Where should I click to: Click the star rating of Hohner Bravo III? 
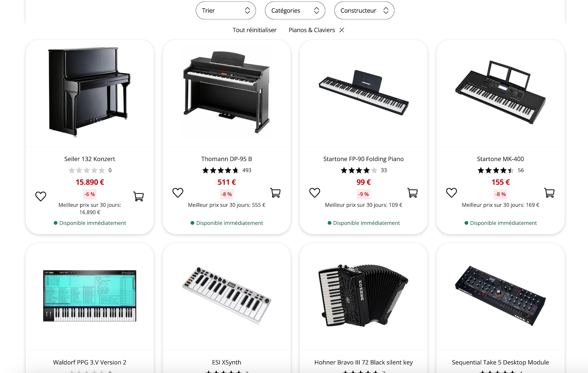click(x=360, y=372)
